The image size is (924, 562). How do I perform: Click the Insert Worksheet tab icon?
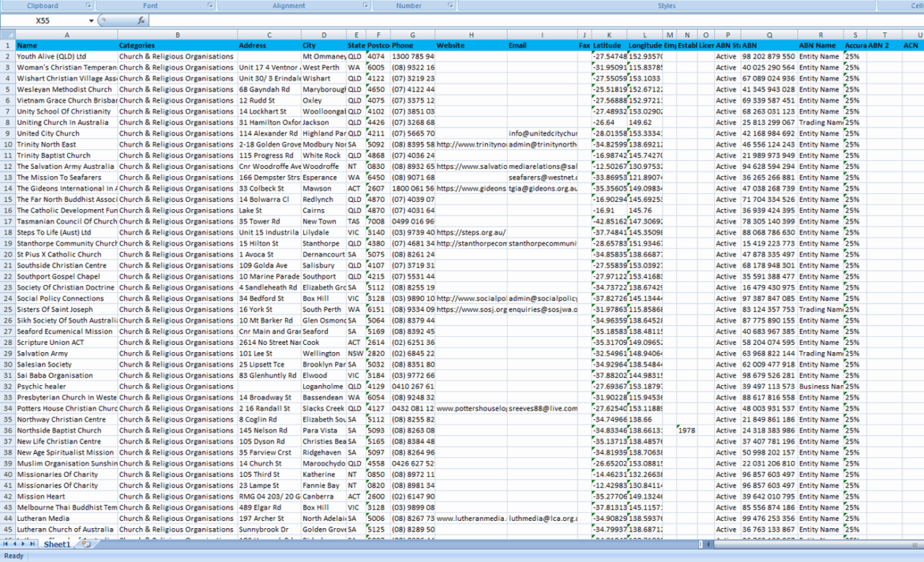[86, 544]
